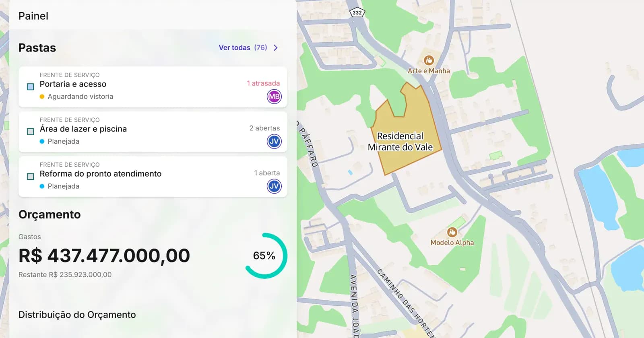Click the MB avatar on Portaria e acesso
The height and width of the screenshot is (338, 644).
(274, 97)
